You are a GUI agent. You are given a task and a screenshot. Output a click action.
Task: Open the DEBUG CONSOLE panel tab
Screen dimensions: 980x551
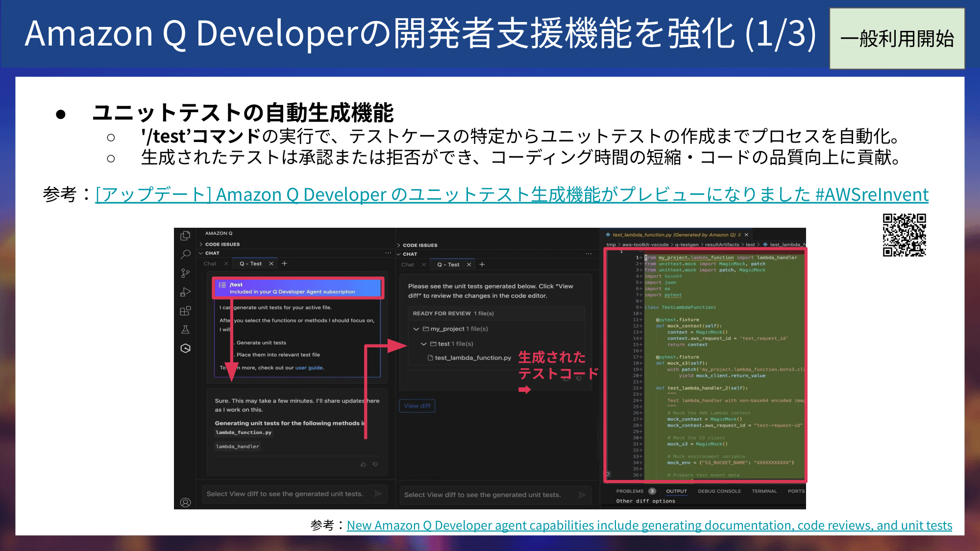click(x=719, y=491)
